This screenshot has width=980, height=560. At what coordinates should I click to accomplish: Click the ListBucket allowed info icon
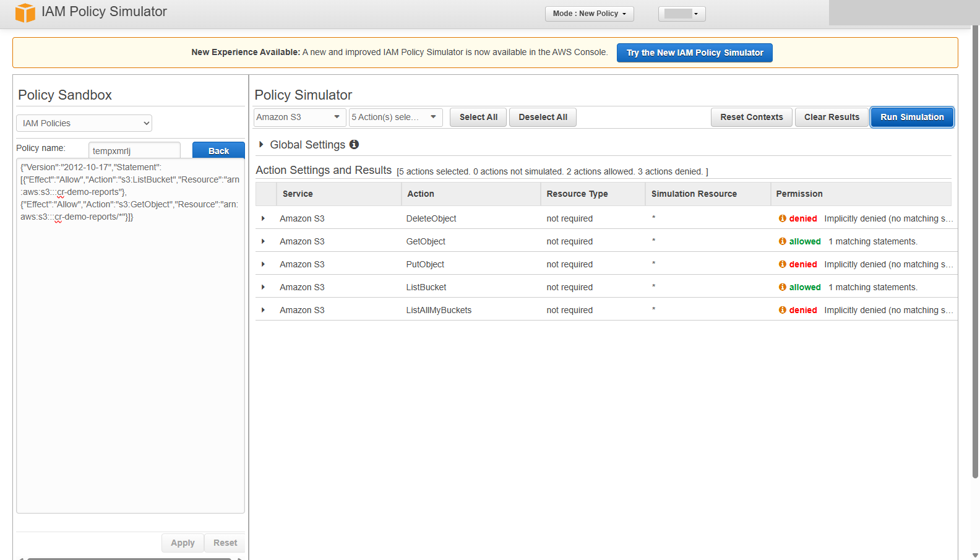coord(783,287)
